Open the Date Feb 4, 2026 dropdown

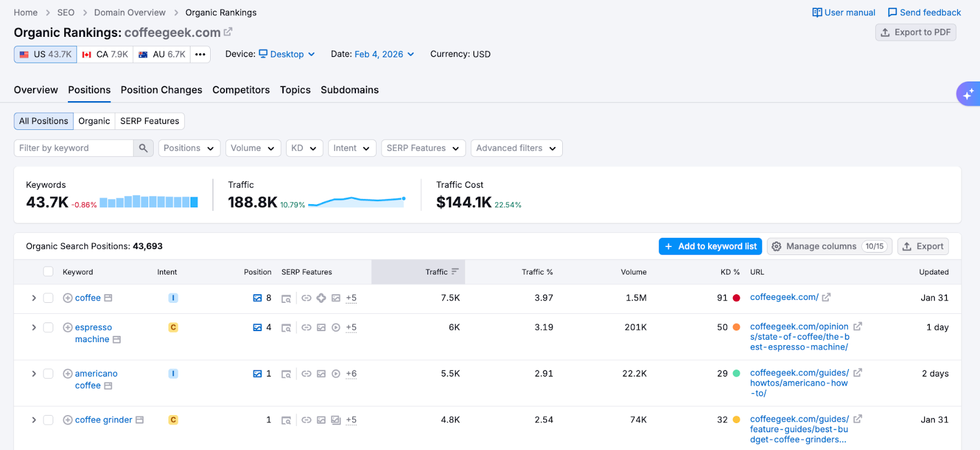click(384, 54)
